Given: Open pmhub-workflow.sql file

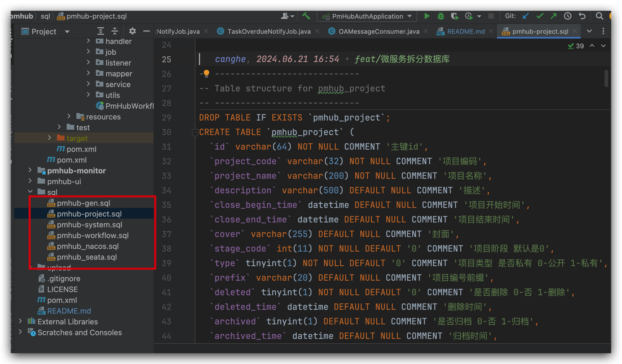Looking at the screenshot, I should 93,235.
